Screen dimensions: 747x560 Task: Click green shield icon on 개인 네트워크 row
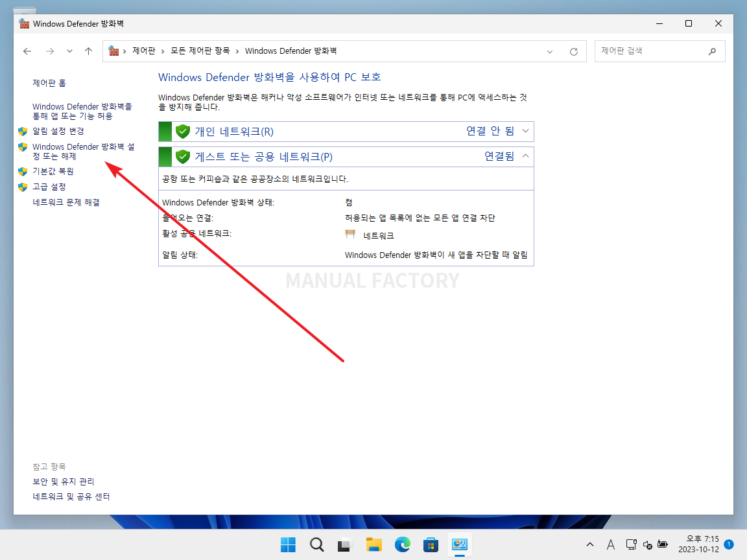point(183,132)
